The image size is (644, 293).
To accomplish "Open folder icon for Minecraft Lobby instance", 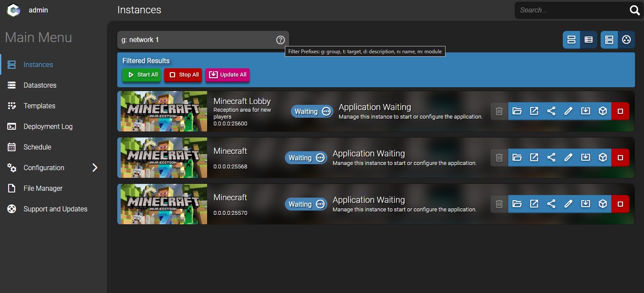I will click(517, 111).
